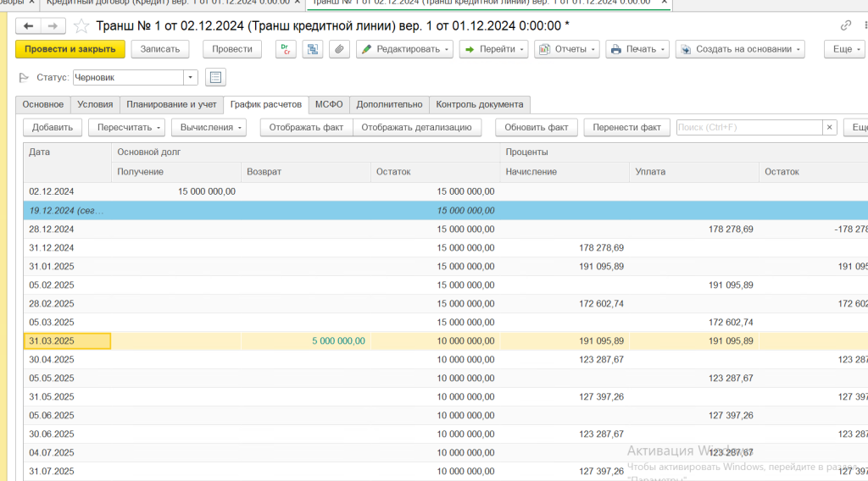Click the flag icon beside Статус
Viewport: 868px width, 481px height.
point(23,77)
